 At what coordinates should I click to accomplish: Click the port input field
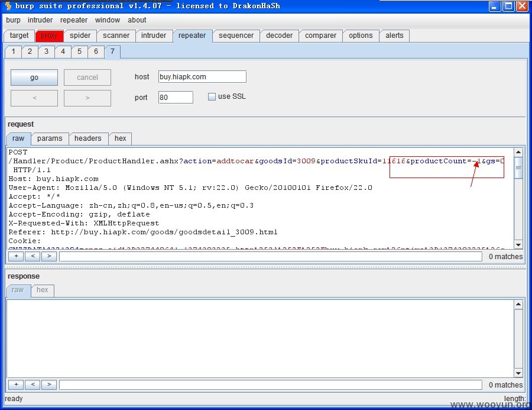pyautogui.click(x=176, y=98)
